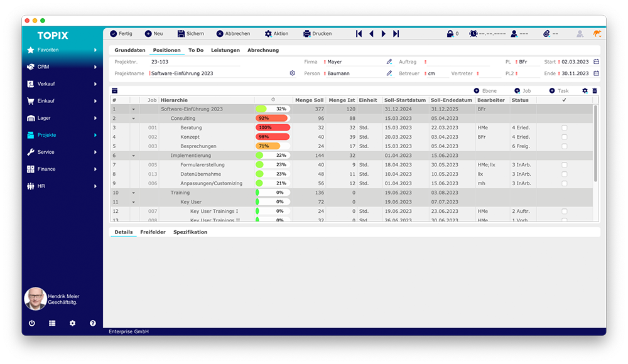Open the calendar picker next to Start date

coord(596,62)
